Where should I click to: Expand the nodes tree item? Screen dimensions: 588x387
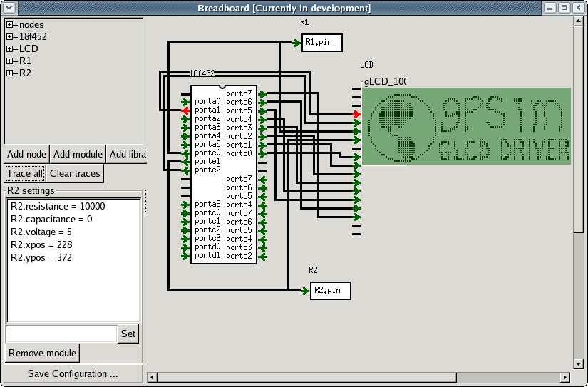pyautogui.click(x=10, y=25)
